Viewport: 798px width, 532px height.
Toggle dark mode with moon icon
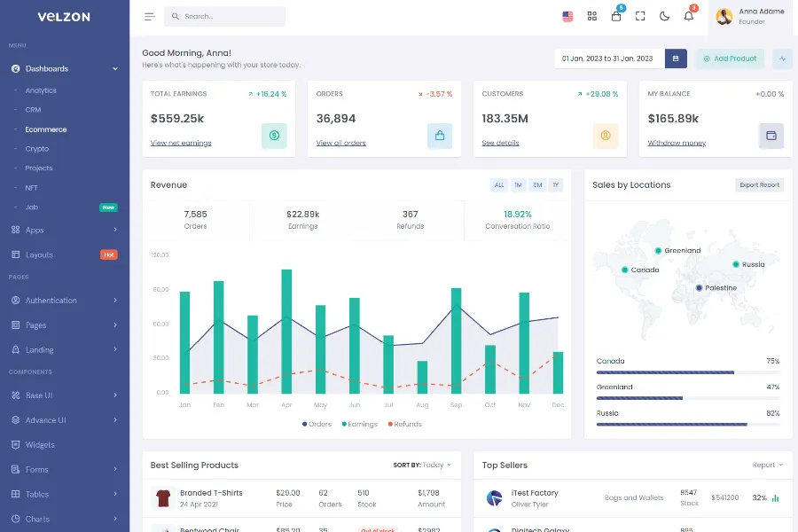(665, 16)
